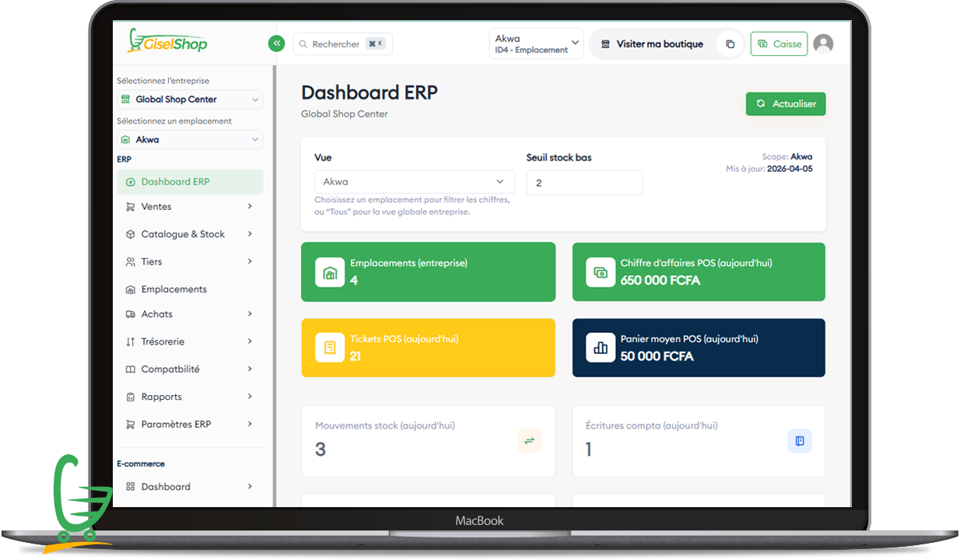
Task: Expand the Catalogue & Stock submenu
Action: pyautogui.click(x=250, y=234)
